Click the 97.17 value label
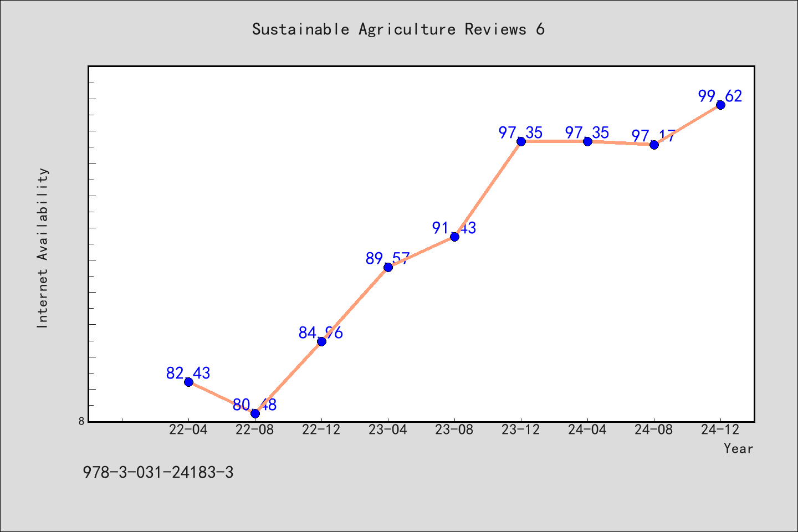The width and height of the screenshot is (798, 532). coord(654,136)
